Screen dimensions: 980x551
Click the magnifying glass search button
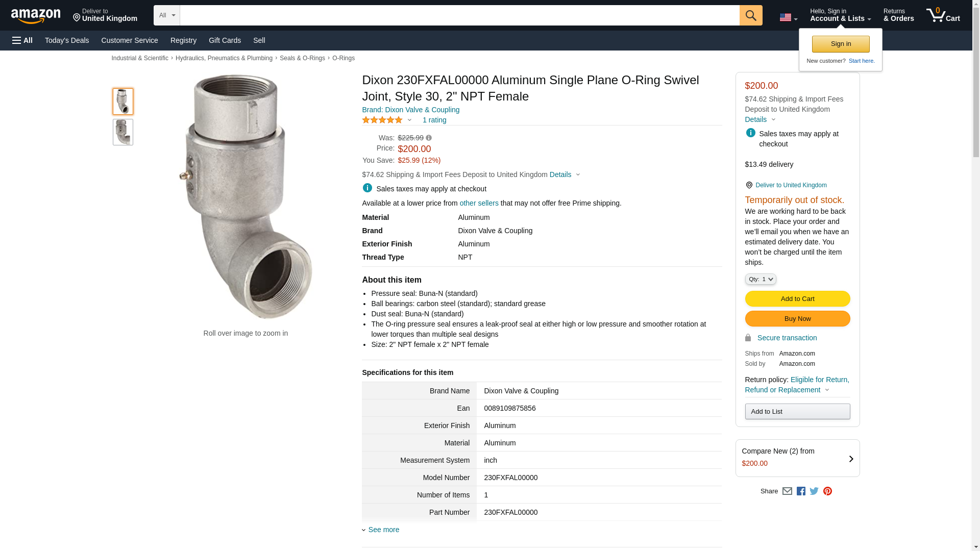(750, 15)
